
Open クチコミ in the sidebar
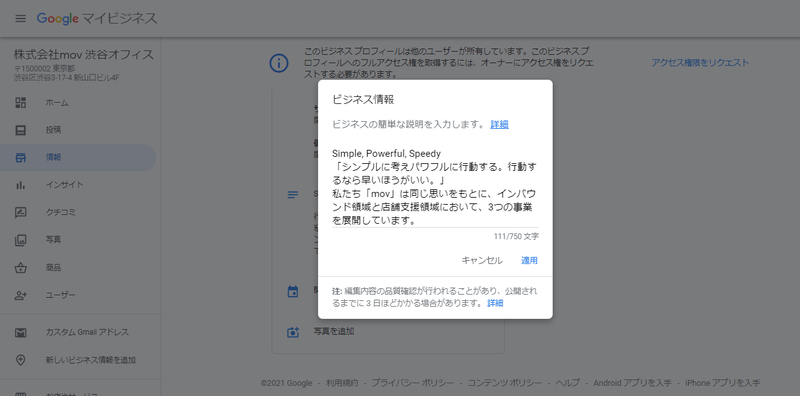pyautogui.click(x=78, y=212)
